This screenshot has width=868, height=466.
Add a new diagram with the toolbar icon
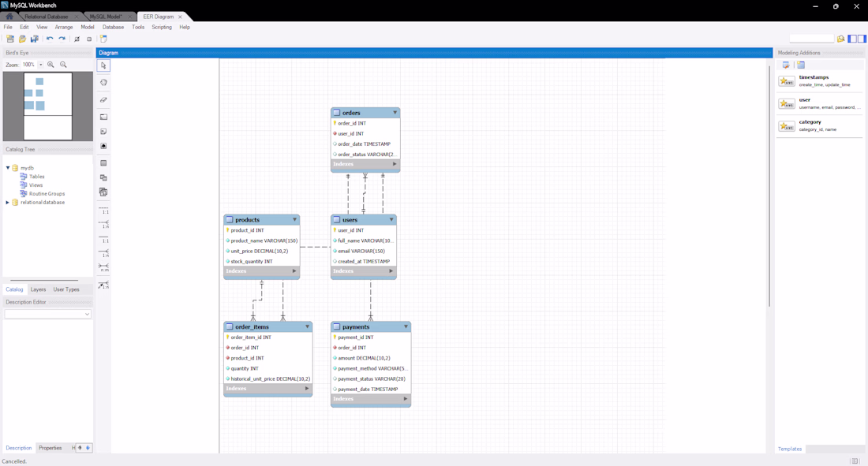tap(103, 39)
